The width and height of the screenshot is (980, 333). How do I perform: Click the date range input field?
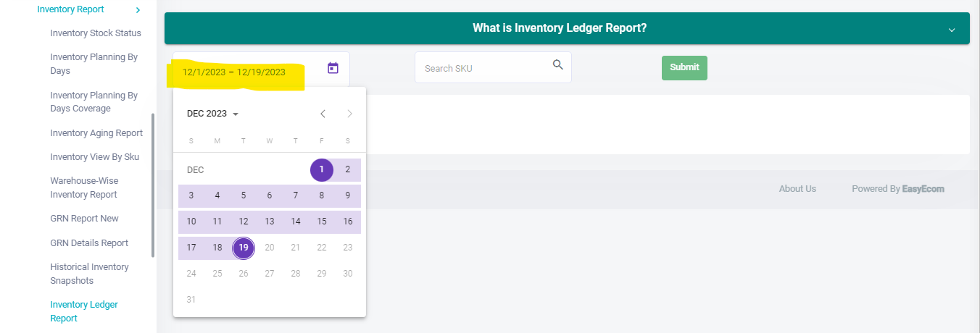click(261, 69)
